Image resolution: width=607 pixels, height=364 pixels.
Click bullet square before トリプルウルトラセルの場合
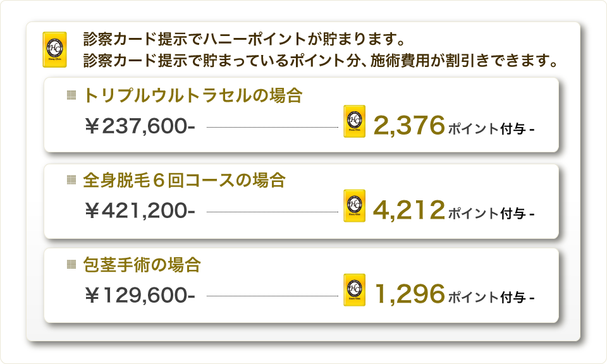(71, 95)
